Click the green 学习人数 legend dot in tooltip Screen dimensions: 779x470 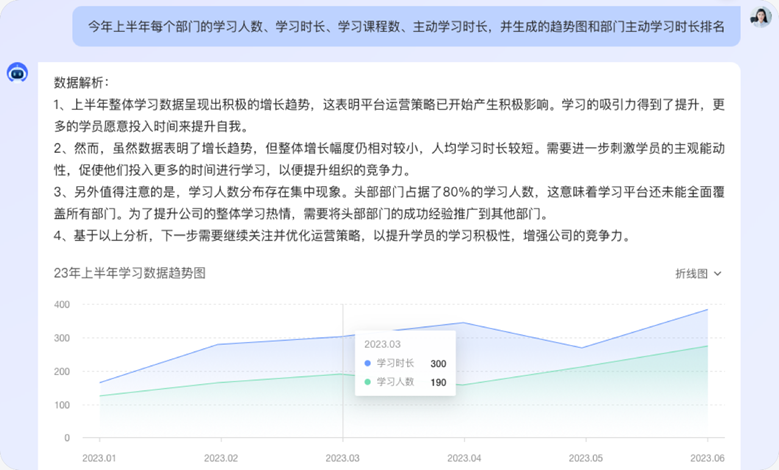coord(368,382)
